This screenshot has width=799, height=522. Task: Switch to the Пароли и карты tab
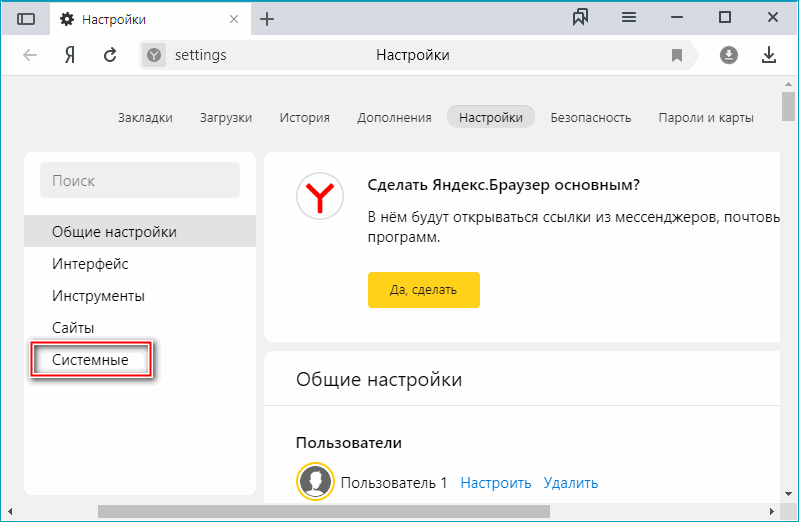706,118
